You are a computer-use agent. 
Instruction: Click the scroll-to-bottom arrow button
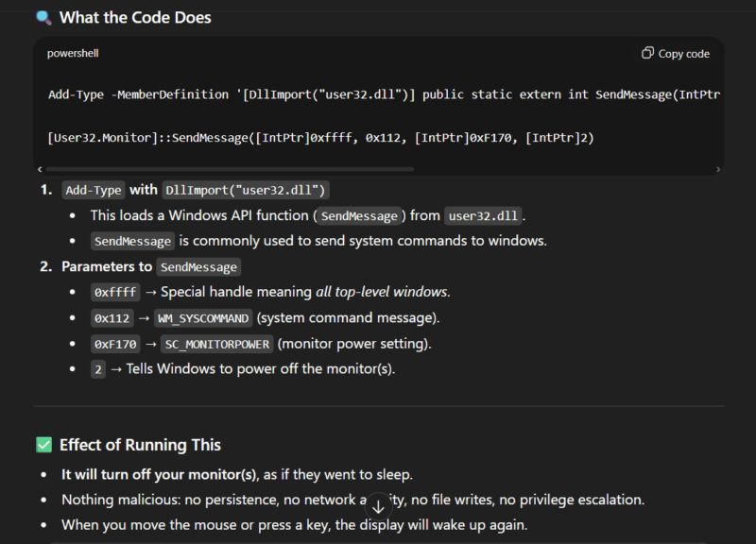coord(378,506)
